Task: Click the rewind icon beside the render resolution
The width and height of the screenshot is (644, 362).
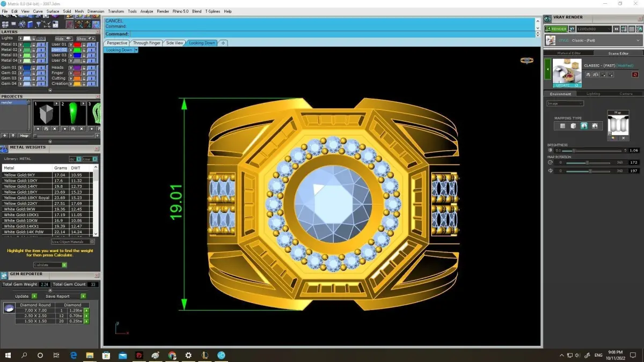Action: (617, 29)
